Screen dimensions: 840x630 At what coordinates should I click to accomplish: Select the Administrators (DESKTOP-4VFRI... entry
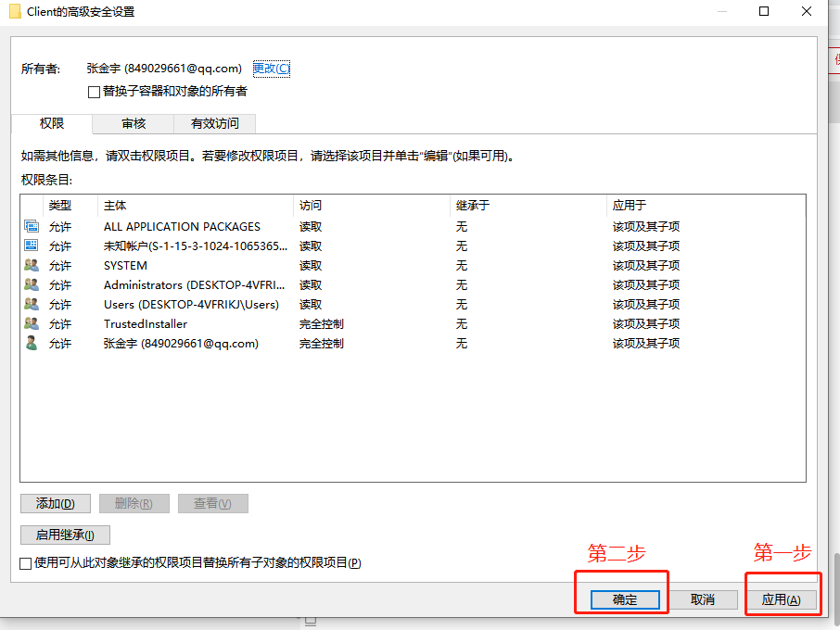point(413,284)
